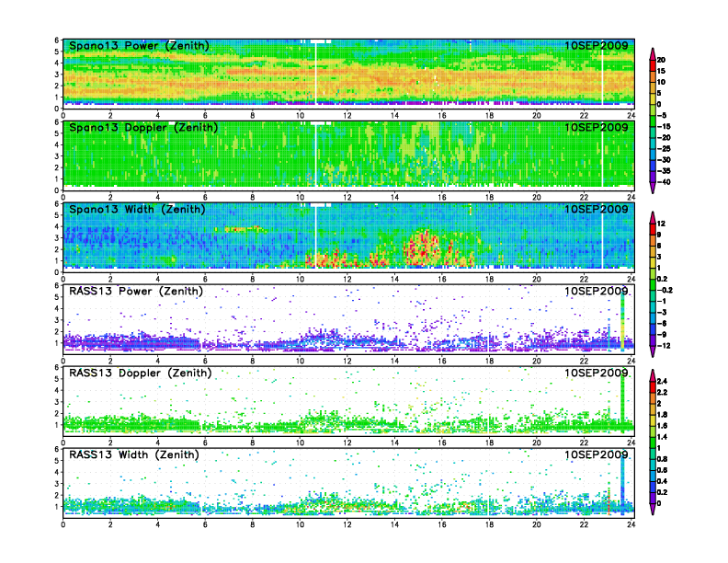Pick the red segment of the middle colorbar

pos(653,229)
